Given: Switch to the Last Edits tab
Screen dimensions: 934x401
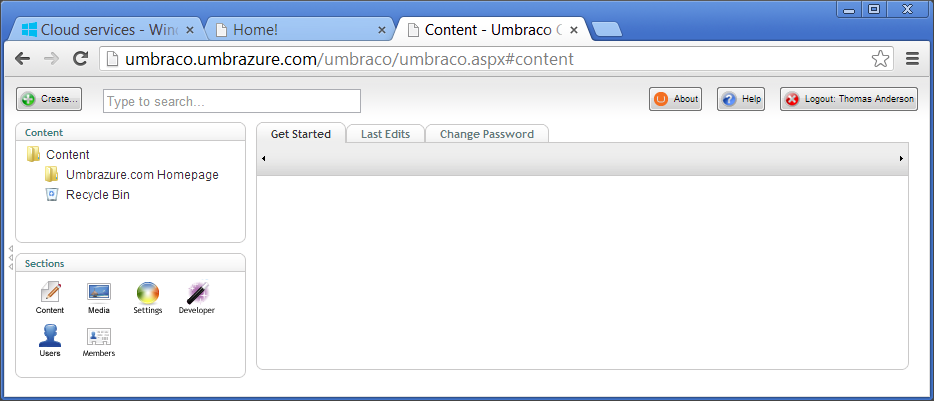Looking at the screenshot, I should [385, 134].
